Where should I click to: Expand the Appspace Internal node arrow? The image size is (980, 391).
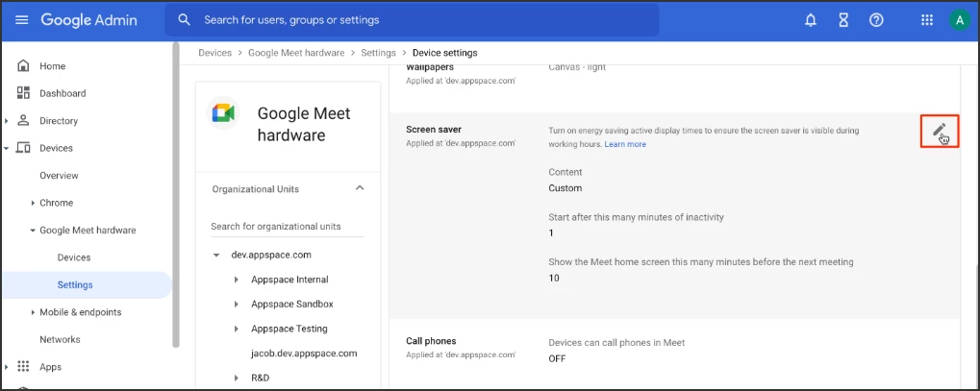click(237, 280)
